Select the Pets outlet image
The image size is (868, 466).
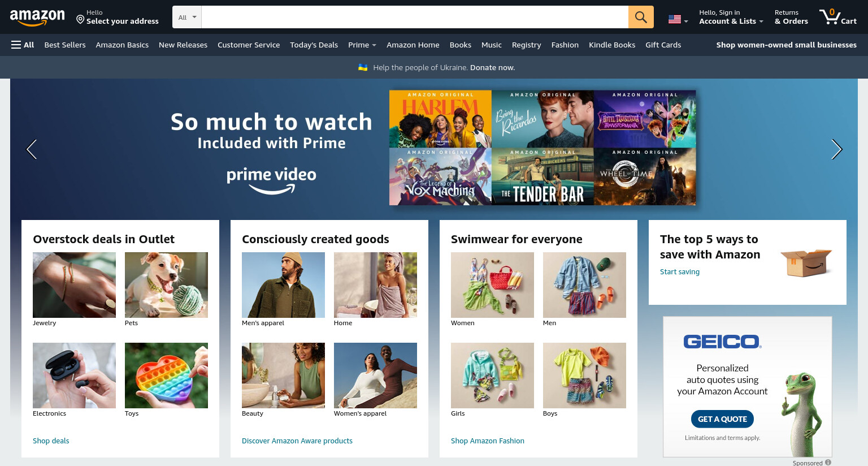tap(166, 285)
